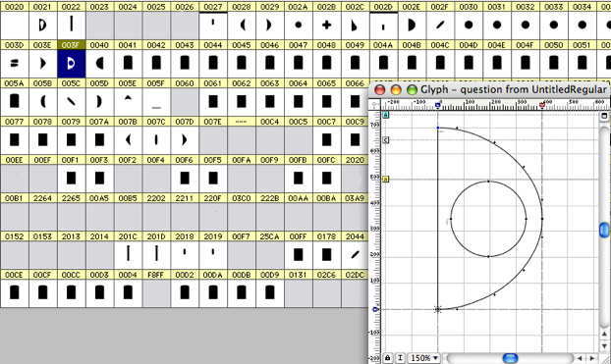
Task: Click the vertical scrollbar up arrow
Action: 604,334
